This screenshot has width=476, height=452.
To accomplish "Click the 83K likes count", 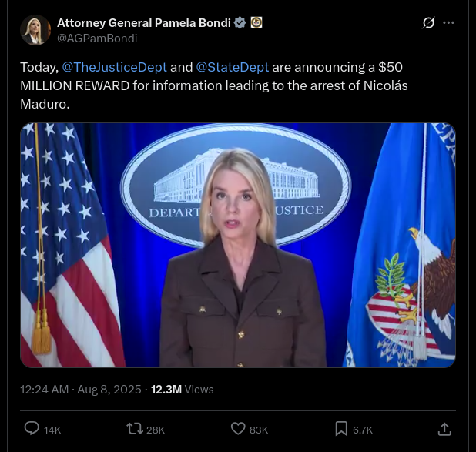I will pyautogui.click(x=259, y=430).
